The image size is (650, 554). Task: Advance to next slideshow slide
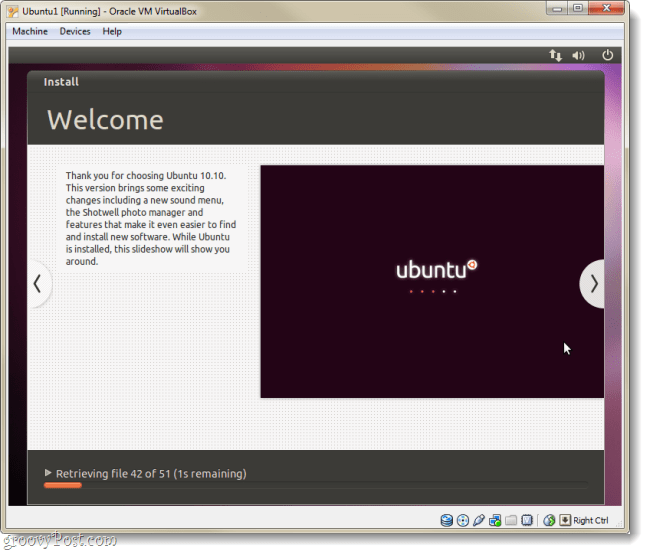click(593, 284)
